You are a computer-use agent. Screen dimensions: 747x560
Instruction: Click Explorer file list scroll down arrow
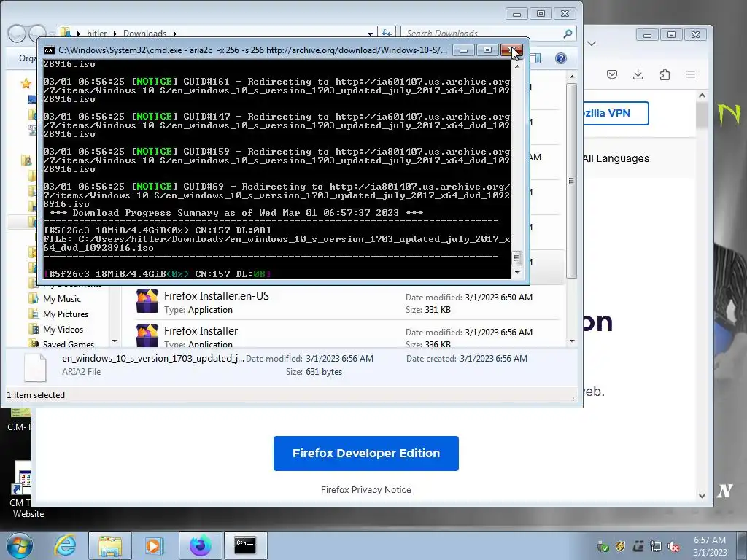click(x=572, y=341)
